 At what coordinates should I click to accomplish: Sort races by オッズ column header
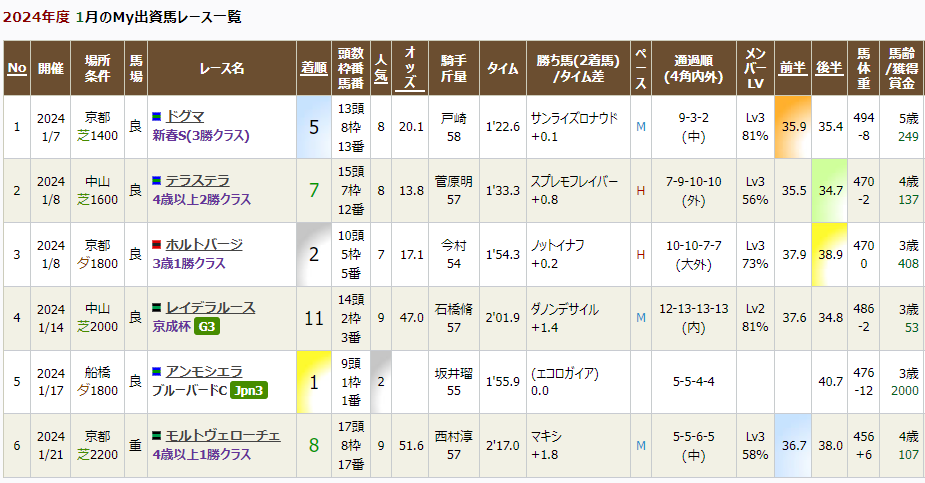tap(411, 68)
